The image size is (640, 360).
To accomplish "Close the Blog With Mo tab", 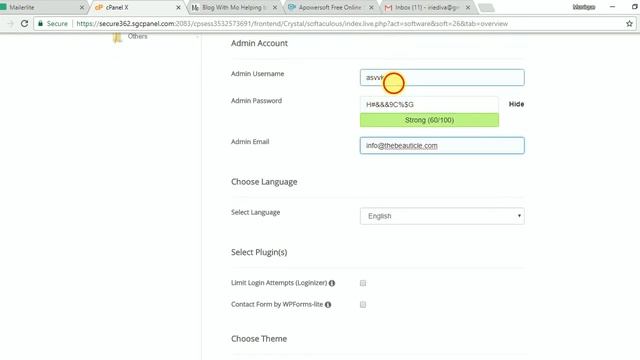I will (275, 7).
